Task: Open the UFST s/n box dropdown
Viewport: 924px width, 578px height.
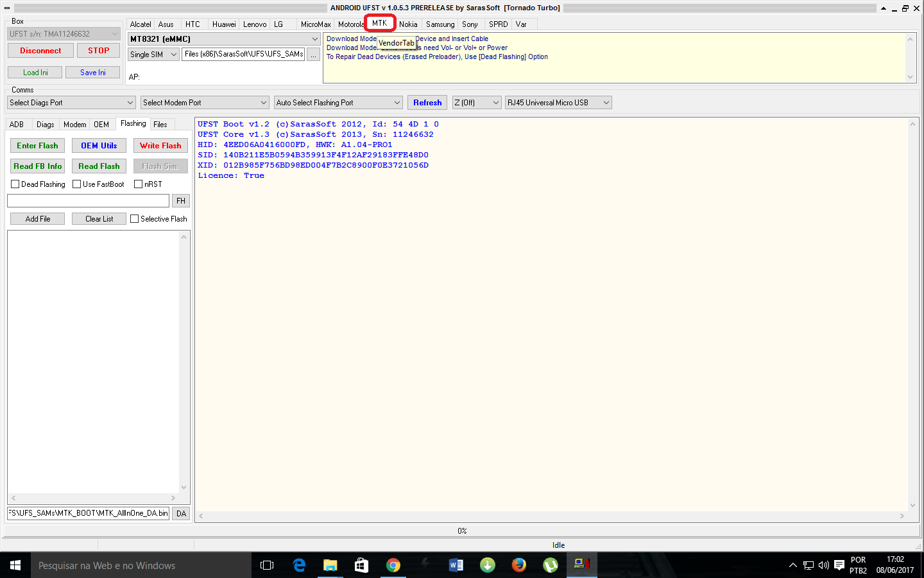Action: coord(64,34)
